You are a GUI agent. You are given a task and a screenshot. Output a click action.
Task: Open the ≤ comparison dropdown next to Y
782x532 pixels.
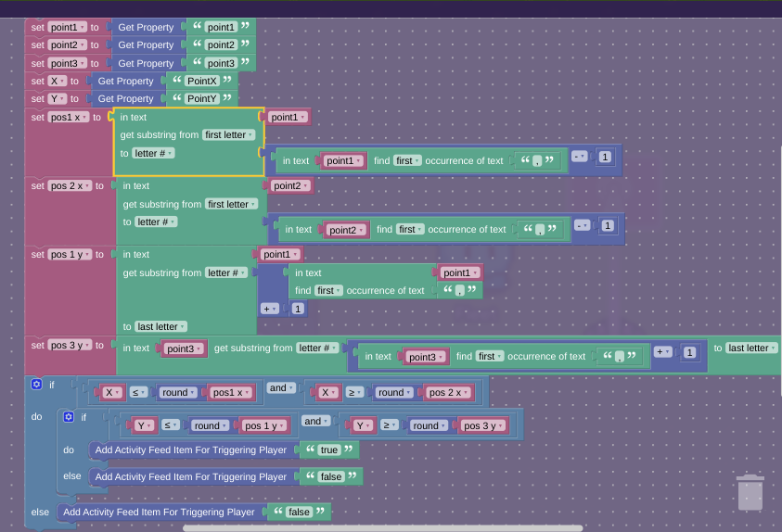(x=172, y=425)
